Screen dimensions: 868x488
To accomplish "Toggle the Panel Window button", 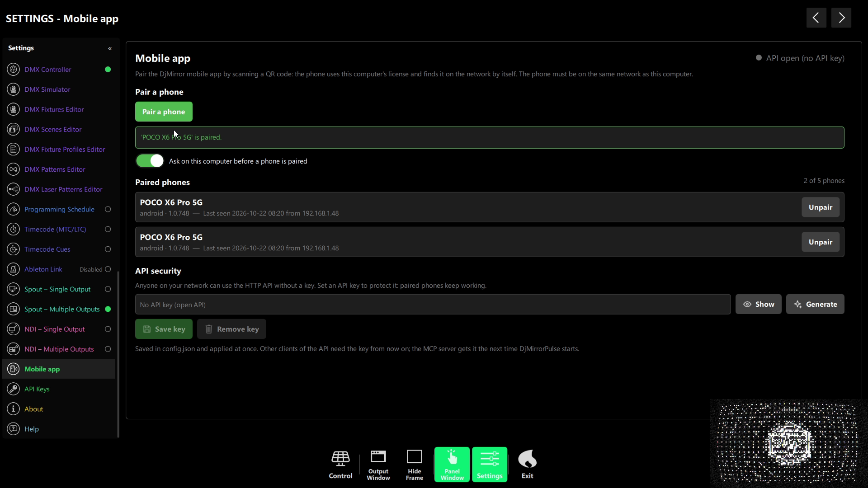I will [452, 465].
